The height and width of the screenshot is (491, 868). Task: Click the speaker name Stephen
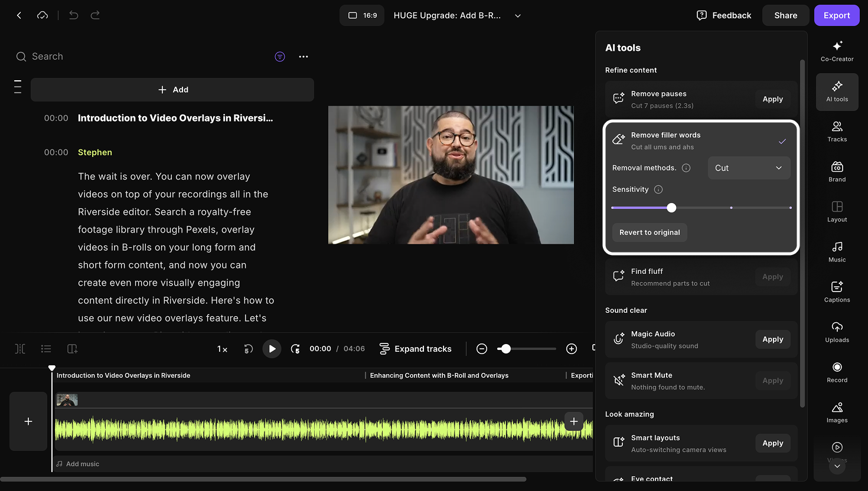tap(95, 152)
